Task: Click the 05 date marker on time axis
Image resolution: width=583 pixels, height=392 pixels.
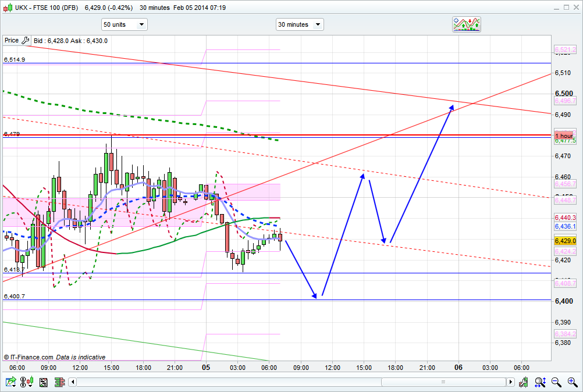Action: 206,368
